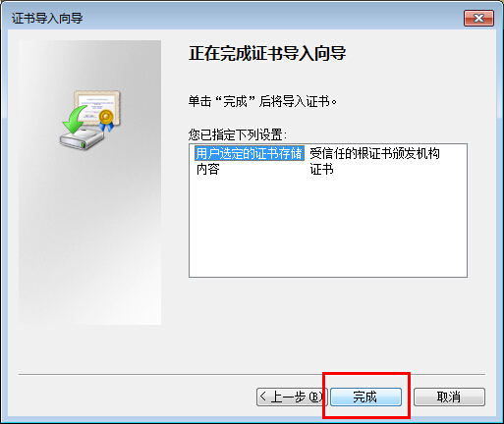Screen dimensions: 504x424
Task: Click the 完成 button to import certificate
Action: click(365, 397)
